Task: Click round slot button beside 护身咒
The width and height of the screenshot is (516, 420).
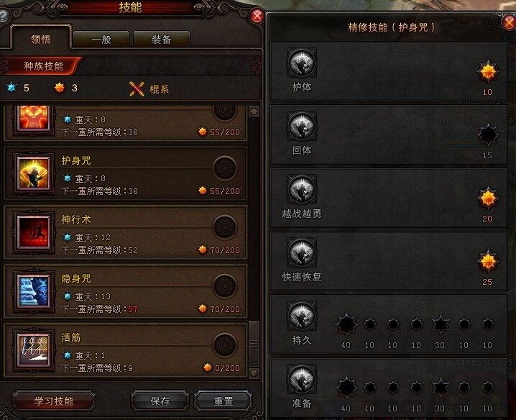Action: [x=225, y=168]
